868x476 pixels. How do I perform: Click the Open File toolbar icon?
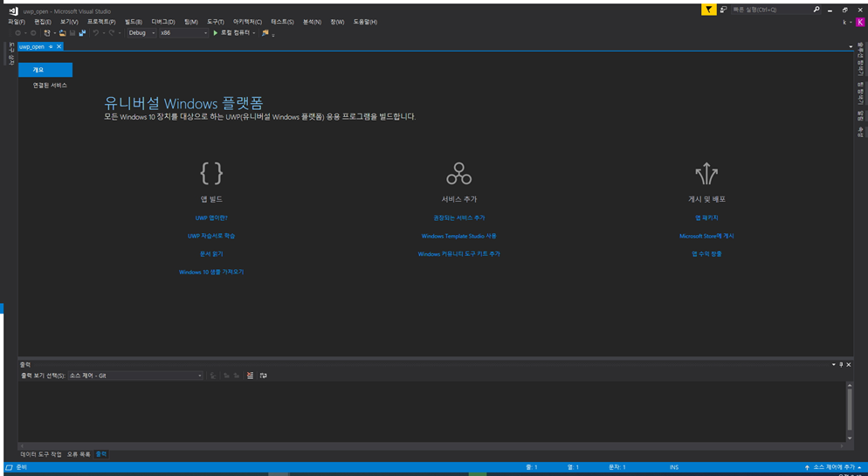coord(63,33)
